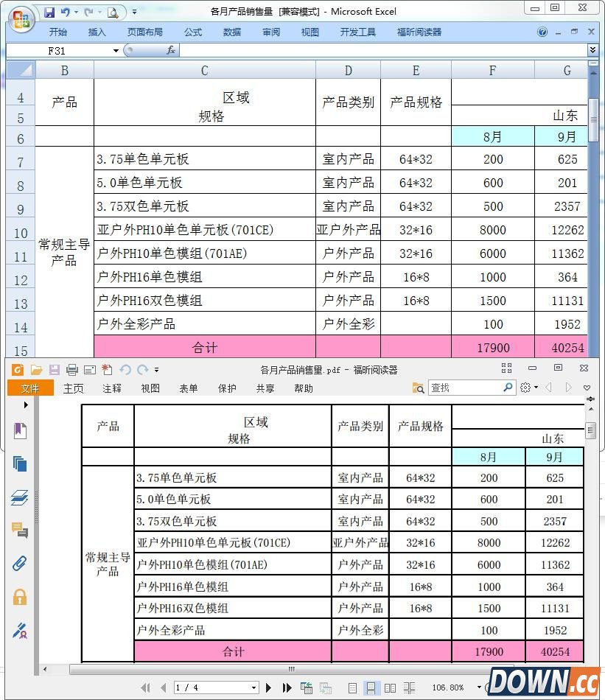Enable continuous page view in Foxit status bar

pos(372,687)
